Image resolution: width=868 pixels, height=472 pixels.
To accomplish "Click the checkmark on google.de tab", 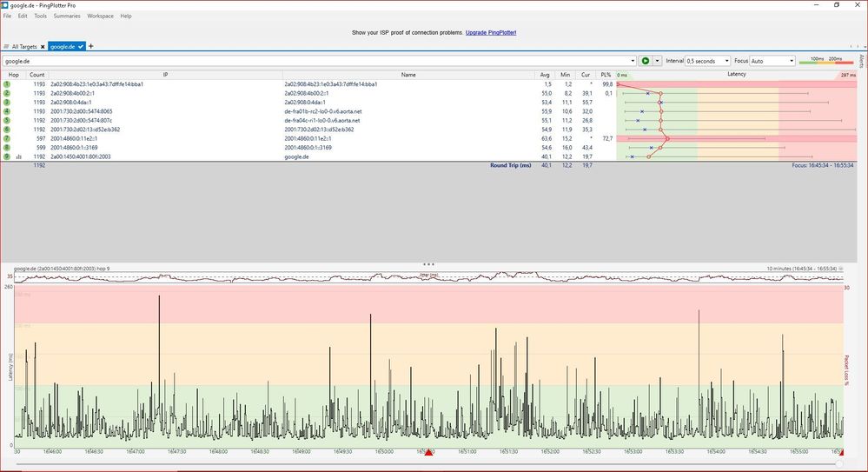I will [81, 46].
